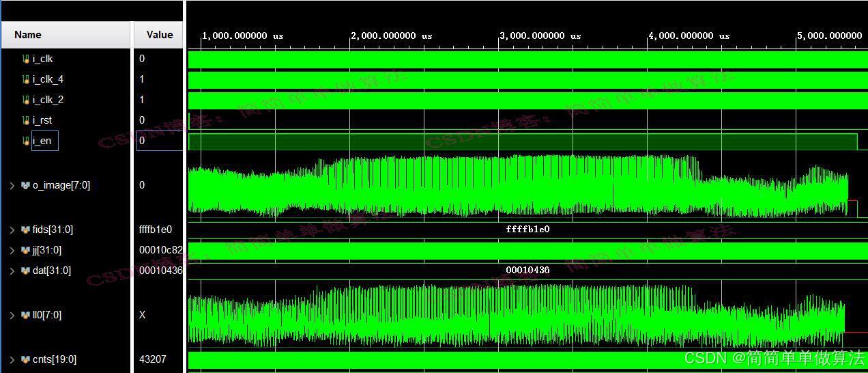Click the i_en signal icon
Viewport: 868px width, 373px height.
point(26,141)
